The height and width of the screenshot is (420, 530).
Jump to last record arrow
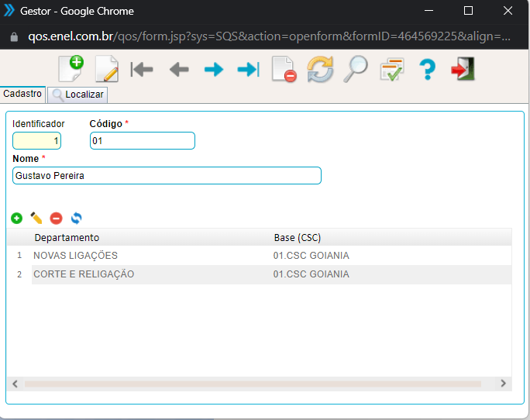248,70
